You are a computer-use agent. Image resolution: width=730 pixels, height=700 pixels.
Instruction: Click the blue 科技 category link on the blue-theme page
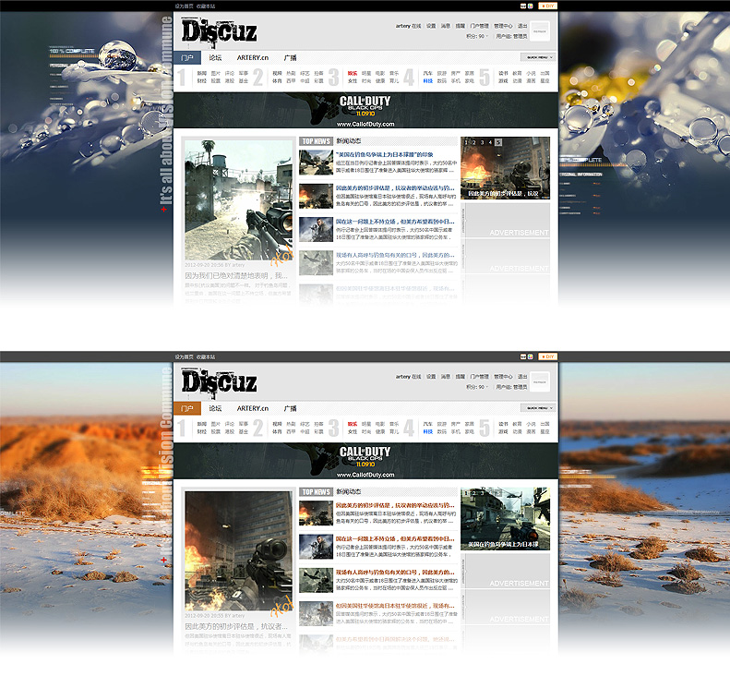click(428, 81)
